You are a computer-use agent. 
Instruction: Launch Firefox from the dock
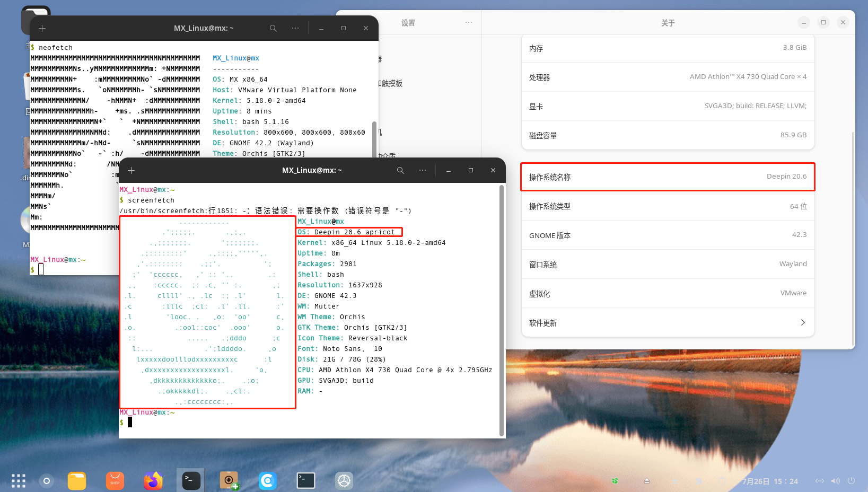tap(153, 481)
